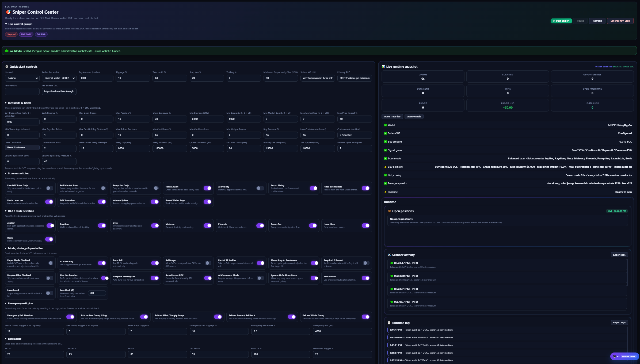Viewport: 640px width, 364px height.
Task: Open the Network dropdown showing Solana
Action: (22, 78)
